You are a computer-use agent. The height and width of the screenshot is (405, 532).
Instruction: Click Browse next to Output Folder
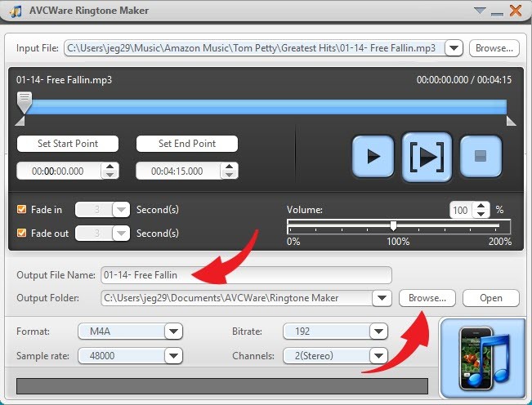(x=427, y=298)
